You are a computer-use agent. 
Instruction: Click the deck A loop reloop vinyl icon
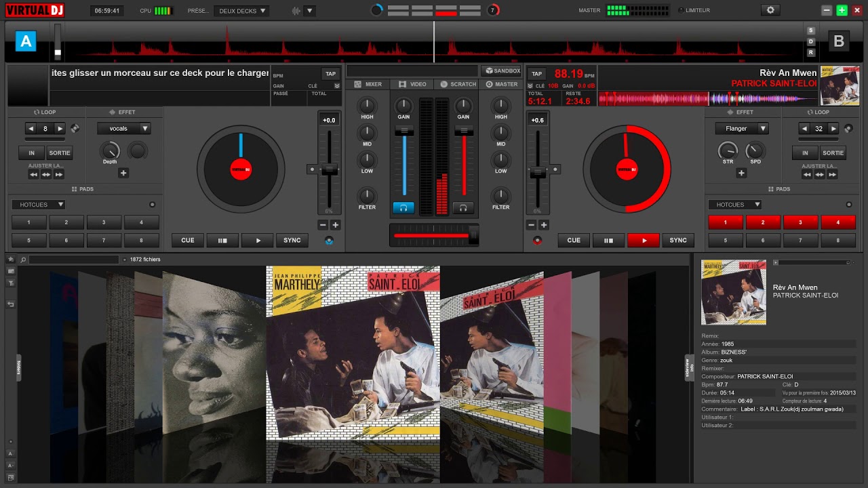(x=75, y=128)
